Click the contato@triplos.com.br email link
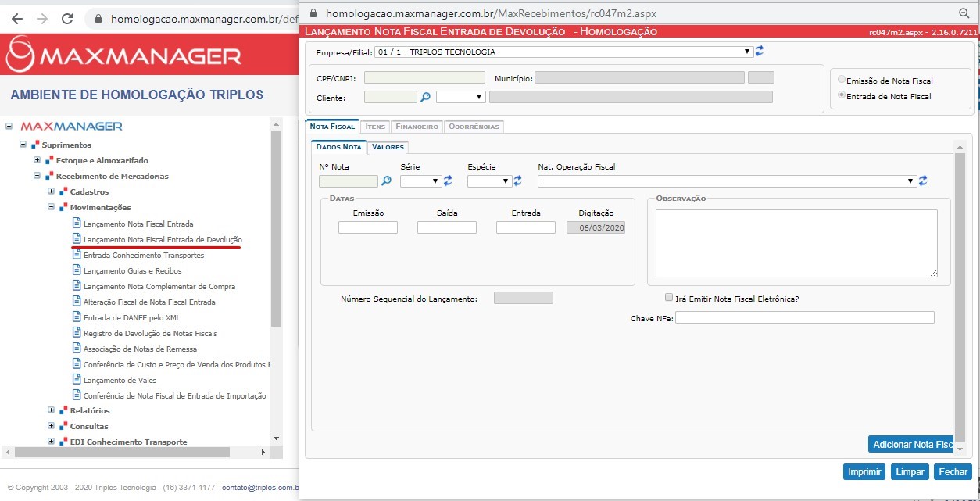The height and width of the screenshot is (501, 980). 259,487
